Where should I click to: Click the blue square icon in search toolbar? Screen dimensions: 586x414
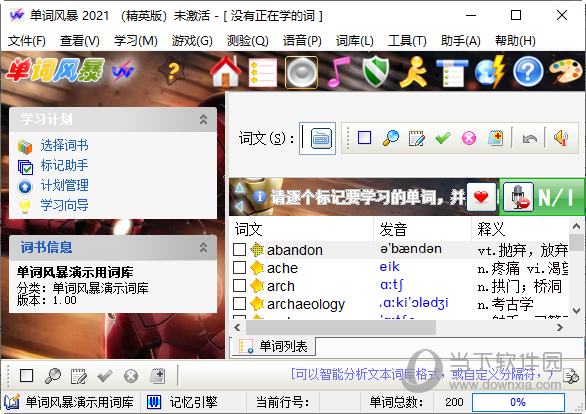pyautogui.click(x=364, y=138)
